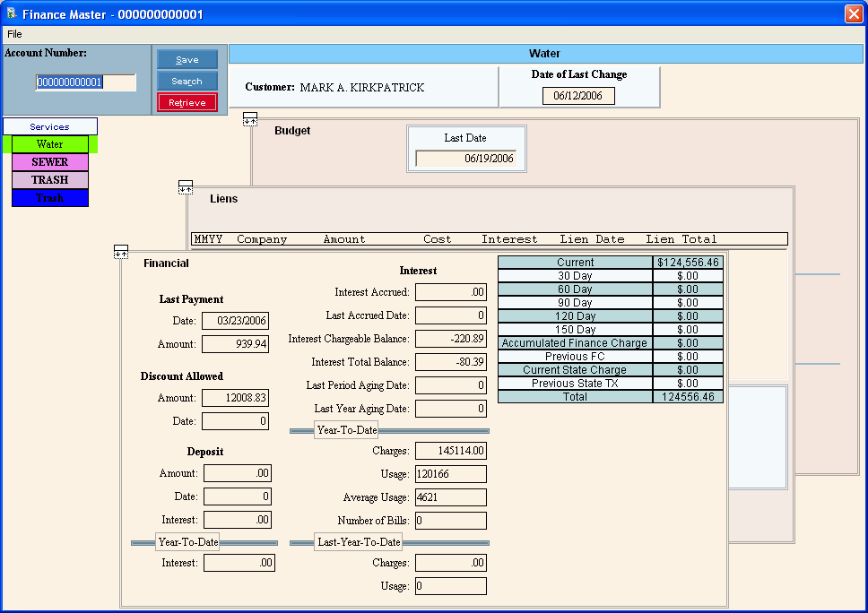Screen dimensions: 868x613
Task: Focus the Account Number input field
Action: 86,82
